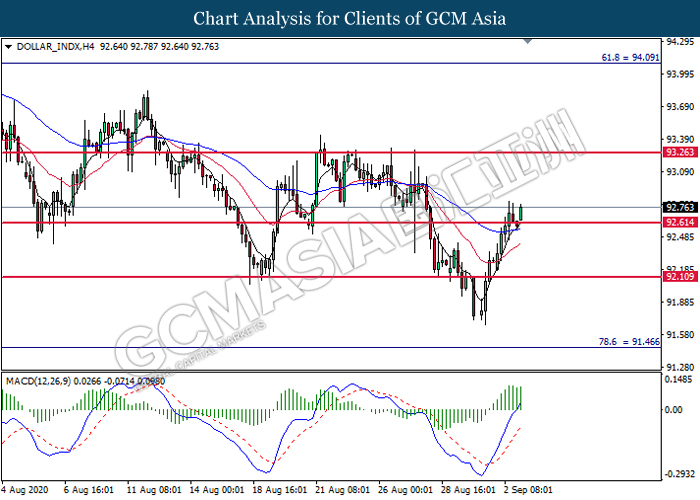Click the '2 Sep 08:01' time axis label
Screen dimensions: 700x500
529,490
